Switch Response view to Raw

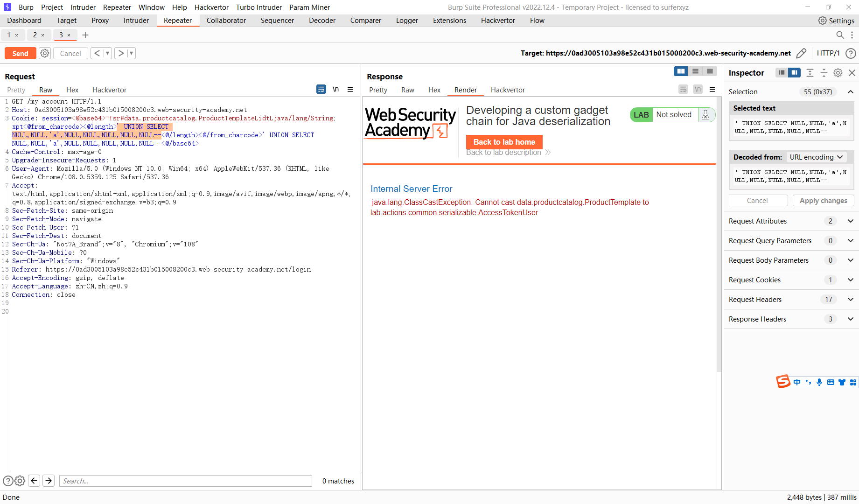point(408,90)
